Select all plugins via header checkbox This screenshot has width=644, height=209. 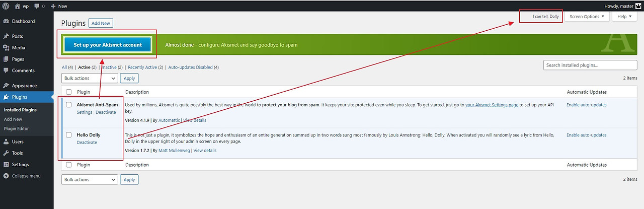click(x=69, y=92)
